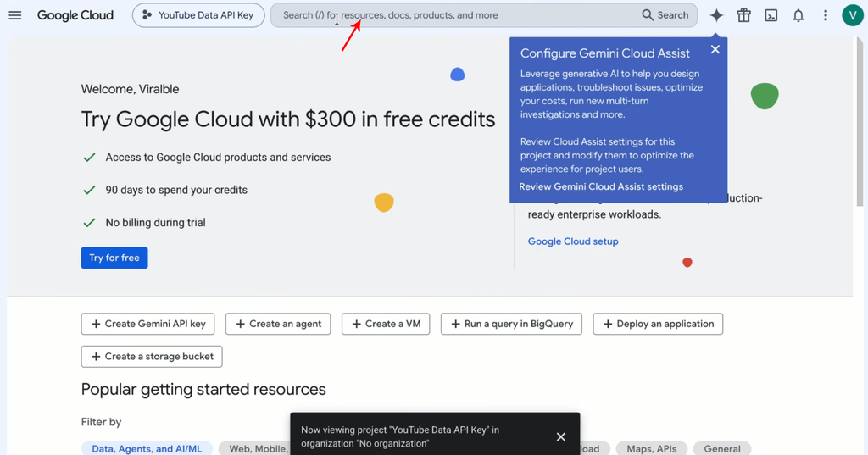Open Gemini Cloud Assist sparkle icon
This screenshot has width=868, height=455.
point(716,15)
